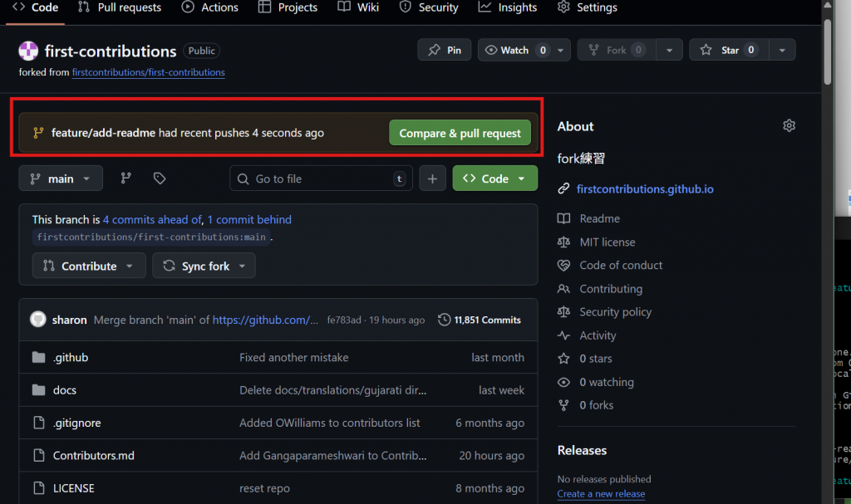Click the .github folder icon

(x=38, y=357)
